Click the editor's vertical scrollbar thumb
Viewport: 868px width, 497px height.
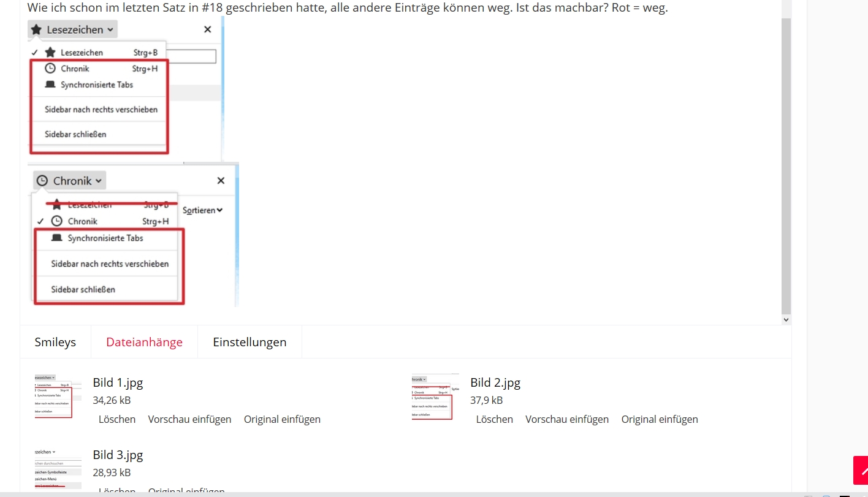tap(786, 165)
